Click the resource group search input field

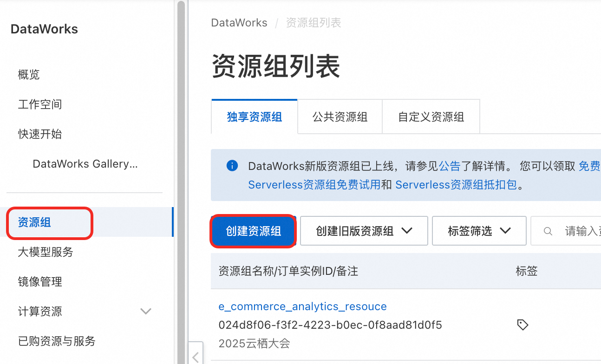coord(566,231)
